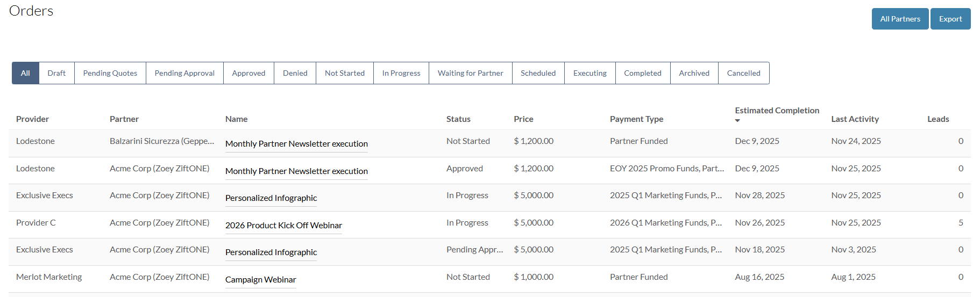Sort by Provider column header

[x=32, y=119]
